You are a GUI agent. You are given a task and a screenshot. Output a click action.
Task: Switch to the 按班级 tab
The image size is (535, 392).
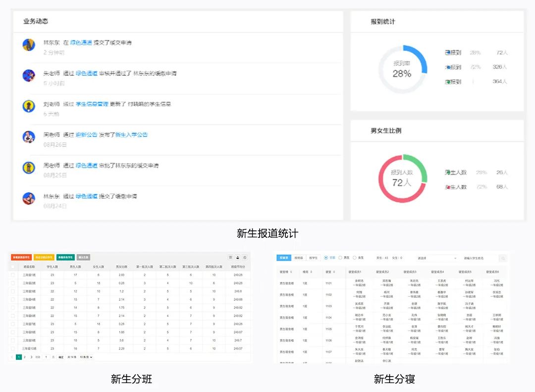point(299,258)
